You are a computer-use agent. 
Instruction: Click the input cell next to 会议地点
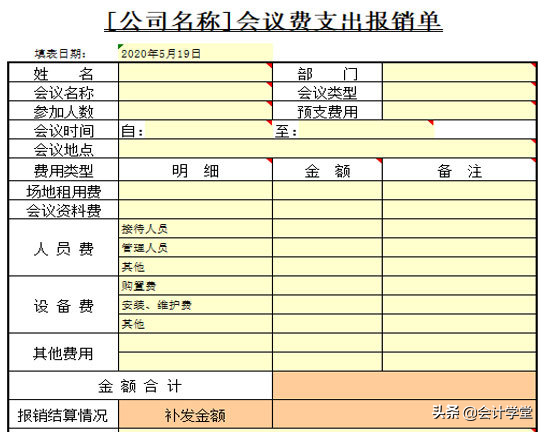coord(327,149)
